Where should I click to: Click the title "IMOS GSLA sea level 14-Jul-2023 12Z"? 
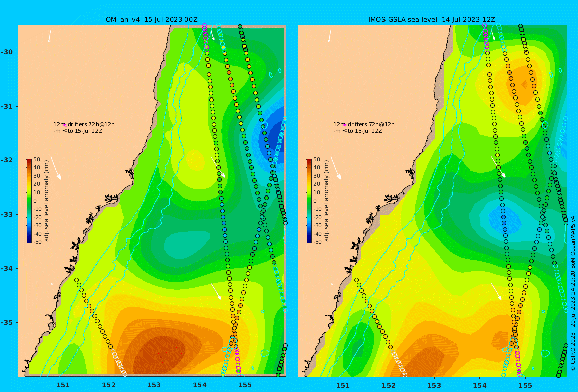pyautogui.click(x=432, y=20)
